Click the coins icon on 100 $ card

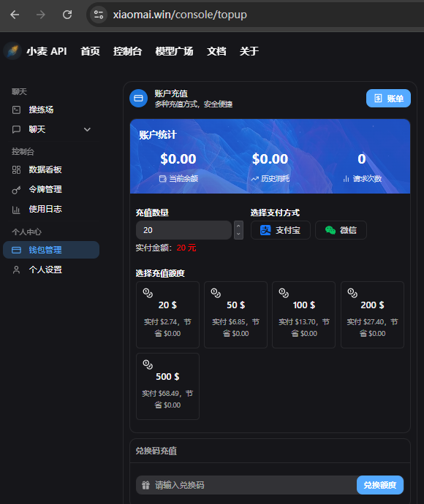pos(284,293)
